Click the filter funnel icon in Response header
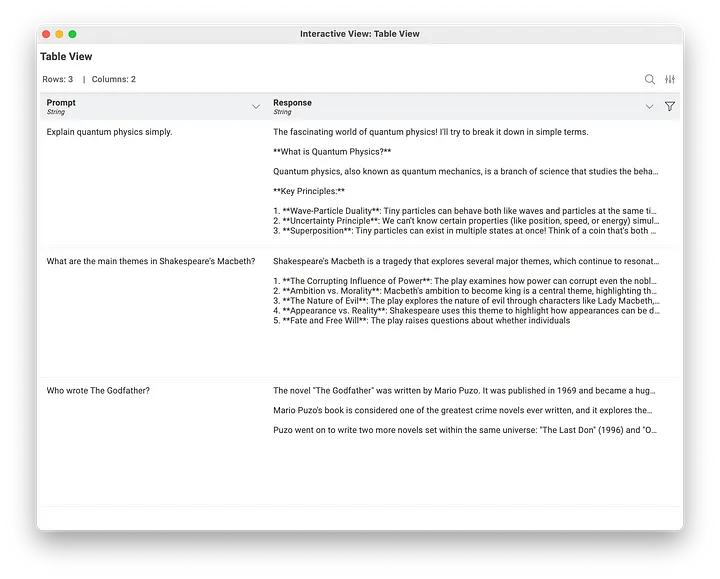 click(670, 106)
